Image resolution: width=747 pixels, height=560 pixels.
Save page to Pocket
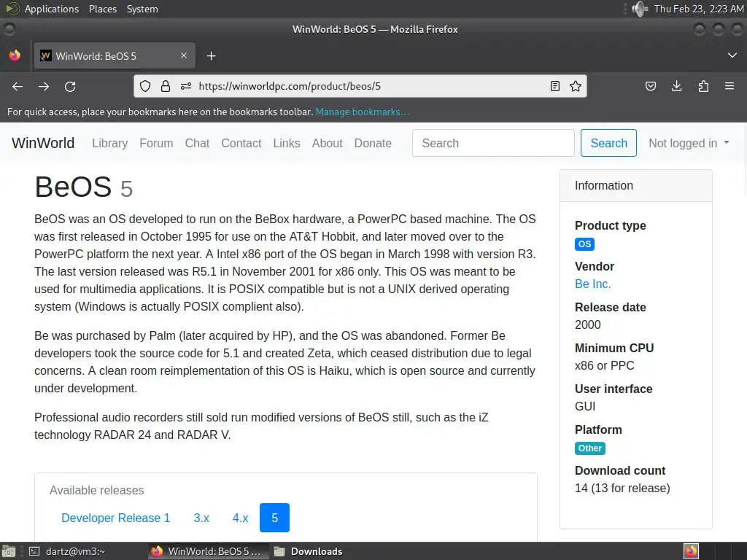(650, 86)
